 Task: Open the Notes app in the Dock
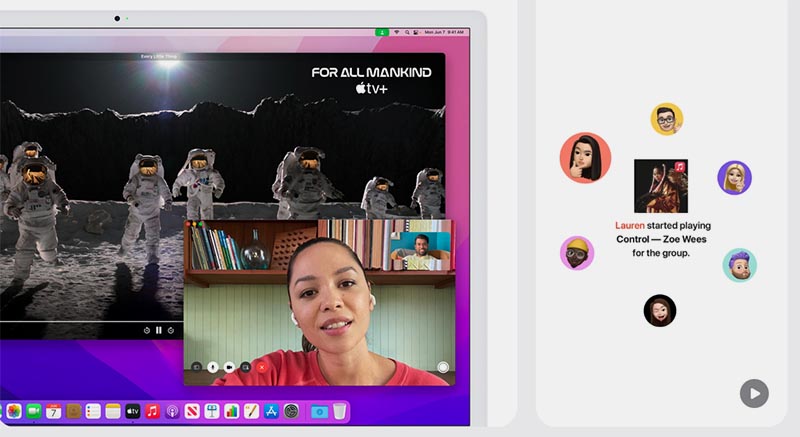coord(113,411)
